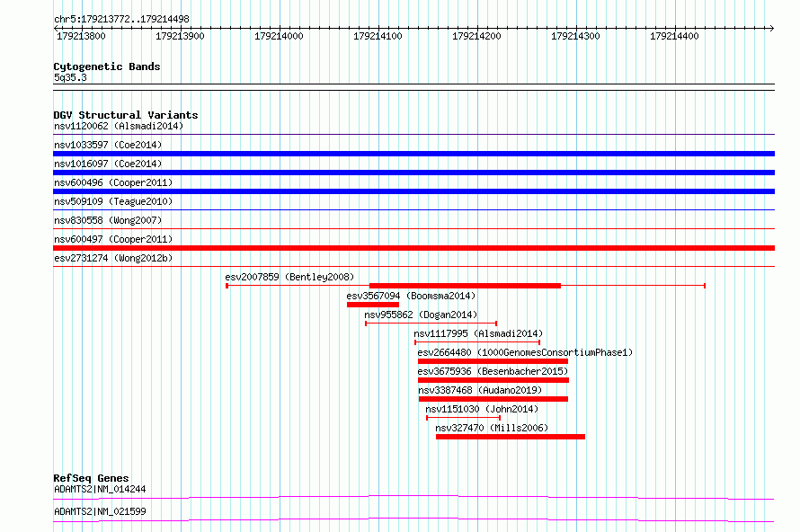Click the esv3567094 short red bar

tap(373, 305)
